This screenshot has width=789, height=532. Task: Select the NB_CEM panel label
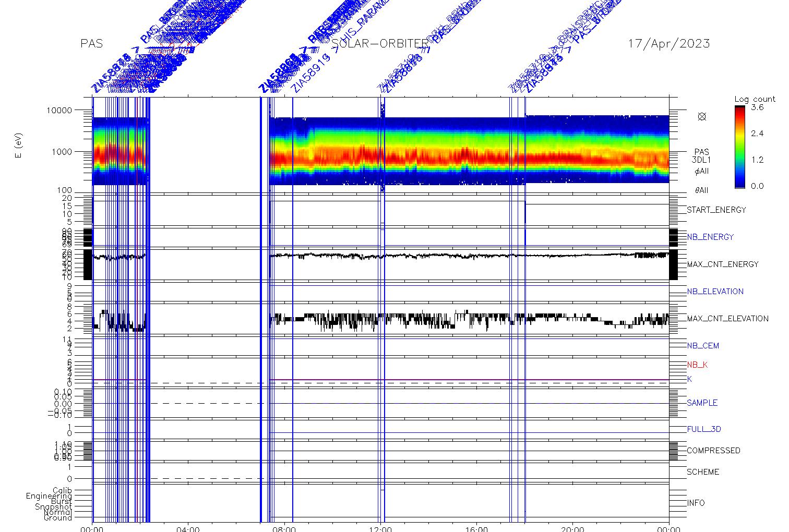[x=702, y=346]
